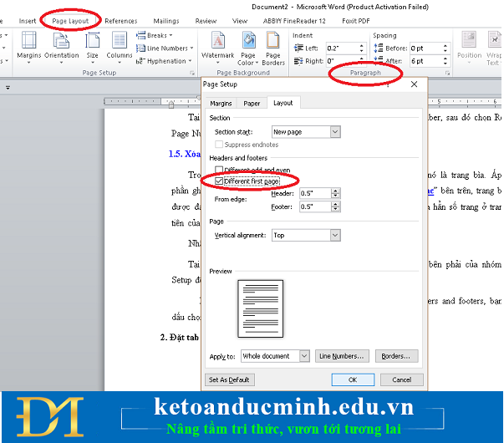Switch to the Review ribbon tab
Image resolution: width=504 pixels, height=443 pixels.
coord(206,21)
